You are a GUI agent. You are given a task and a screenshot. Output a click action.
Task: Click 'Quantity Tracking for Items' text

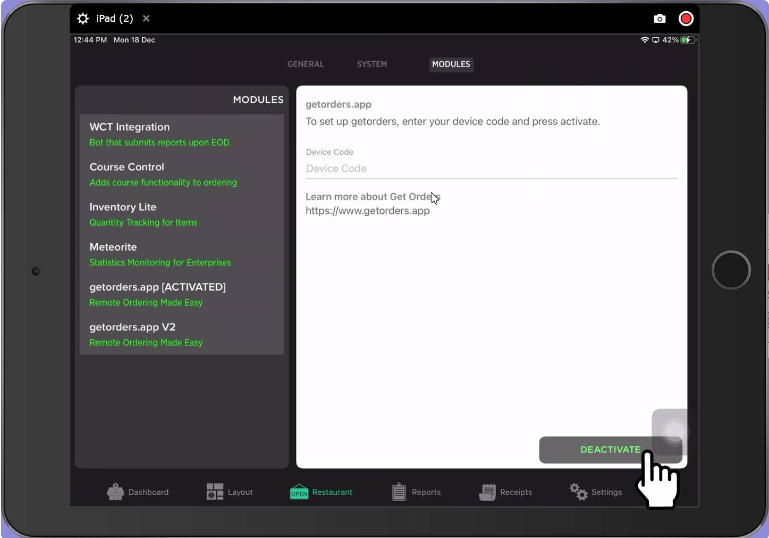[143, 223]
